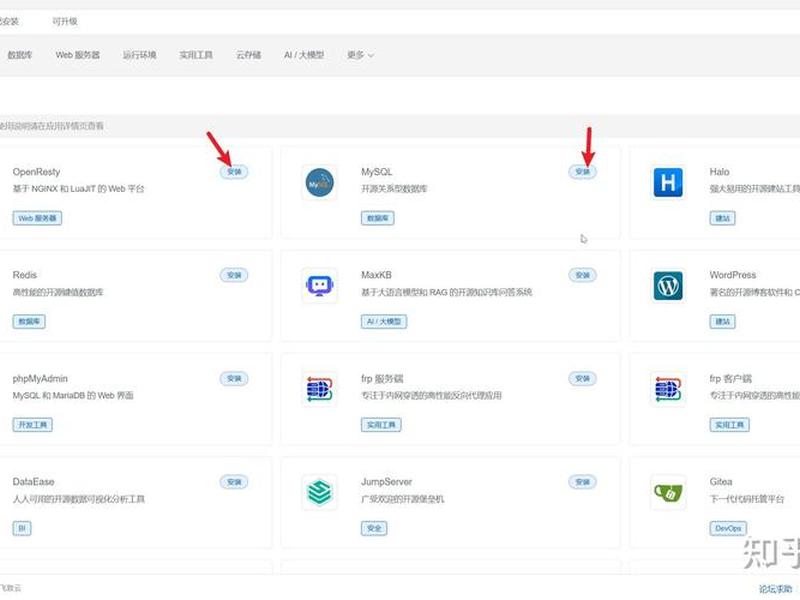Image resolution: width=800 pixels, height=600 pixels.
Task: Filter apps by AI / 大模型 category
Action: tap(304, 55)
